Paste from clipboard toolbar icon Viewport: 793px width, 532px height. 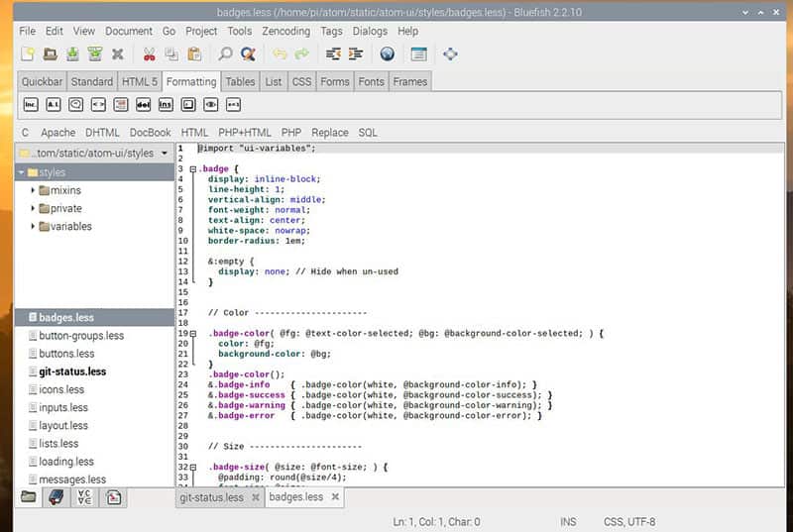194,54
